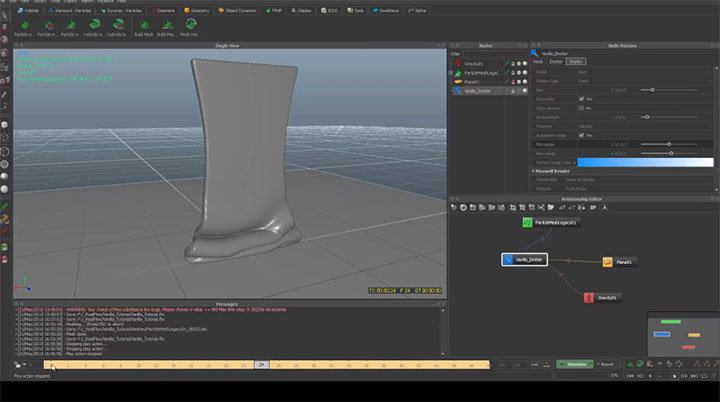Toggle the last sphere icon for Vanilla_Emitter
Screen dimensions: 720x402
[525, 91]
